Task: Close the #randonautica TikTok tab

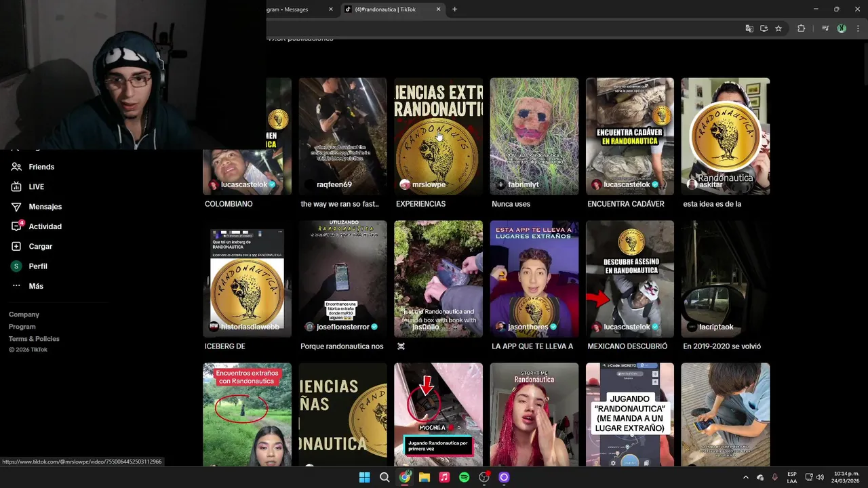Action: point(438,9)
